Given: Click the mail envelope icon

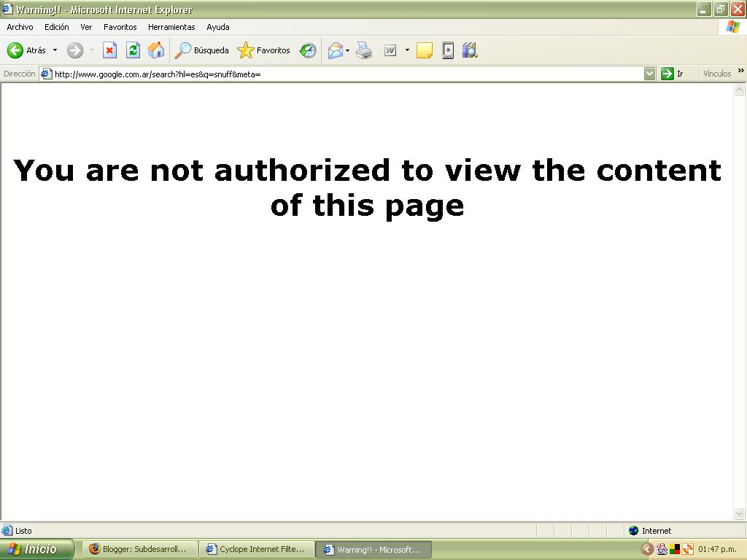Looking at the screenshot, I should tap(336, 50).
